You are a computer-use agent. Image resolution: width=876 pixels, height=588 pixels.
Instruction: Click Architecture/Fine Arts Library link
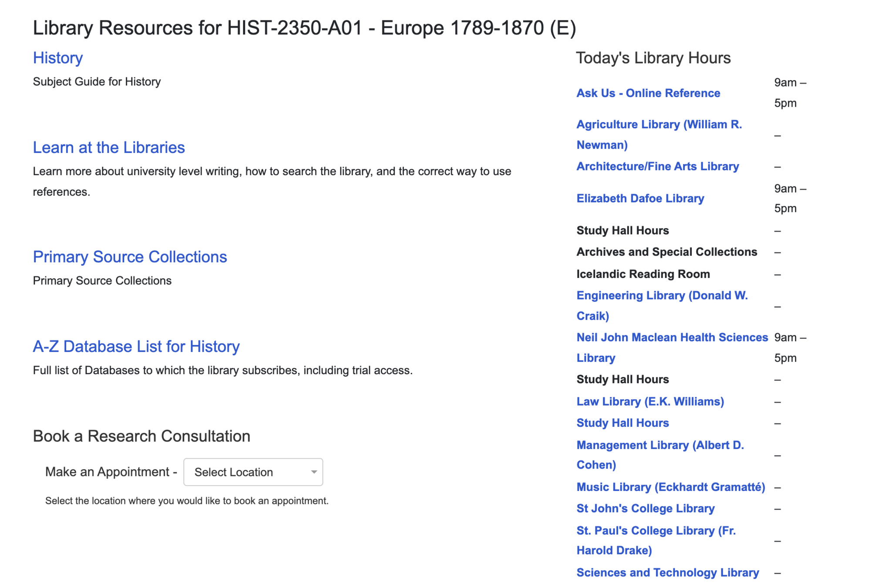point(657,166)
